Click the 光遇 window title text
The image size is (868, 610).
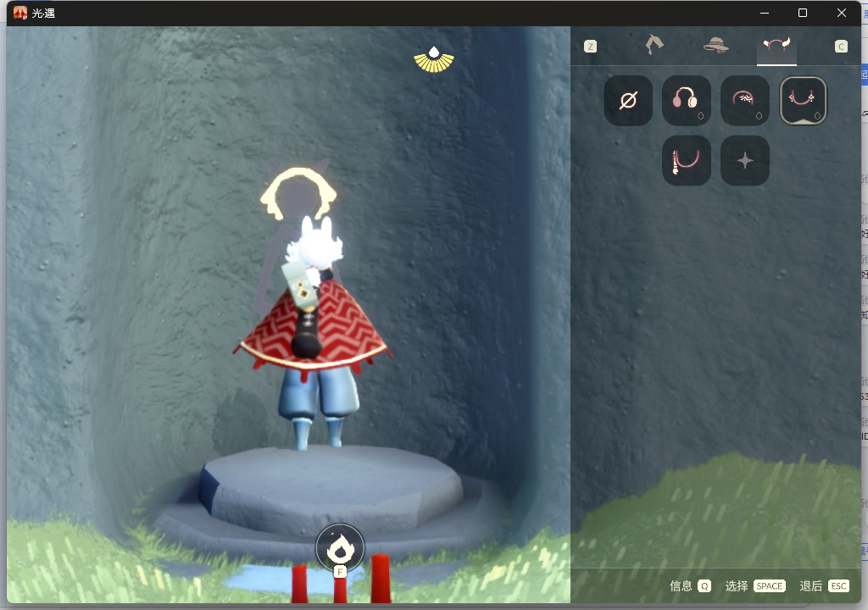point(43,13)
